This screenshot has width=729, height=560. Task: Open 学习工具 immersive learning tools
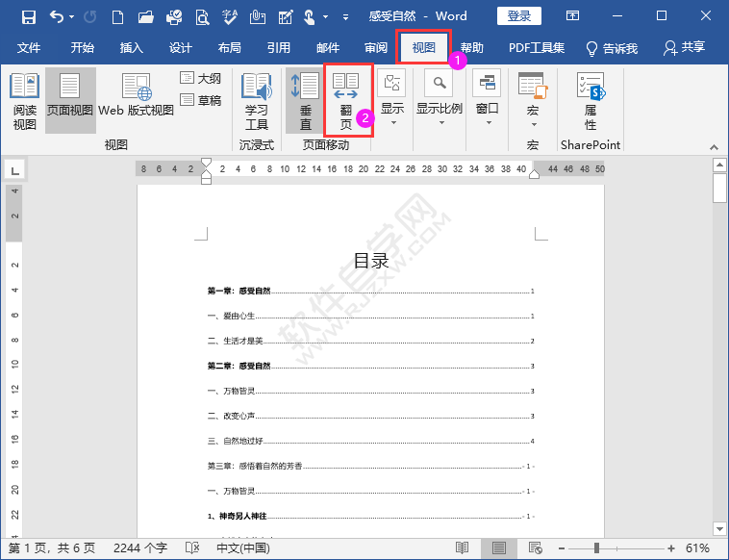point(256,101)
